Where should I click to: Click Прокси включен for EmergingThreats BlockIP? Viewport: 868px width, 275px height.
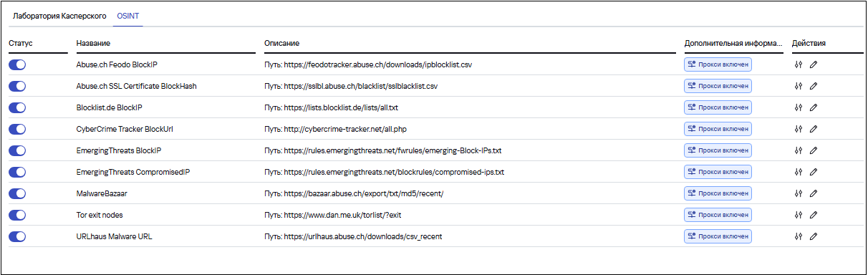click(x=718, y=150)
